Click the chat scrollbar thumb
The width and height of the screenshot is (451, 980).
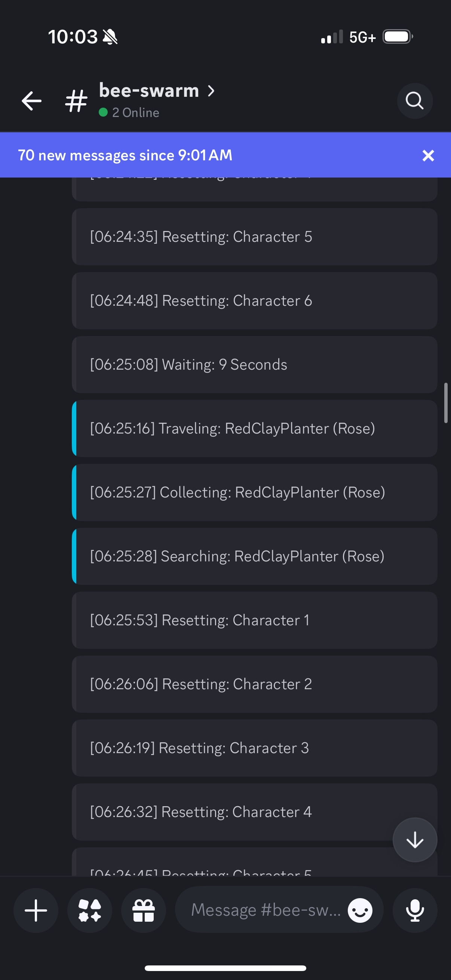click(446, 403)
